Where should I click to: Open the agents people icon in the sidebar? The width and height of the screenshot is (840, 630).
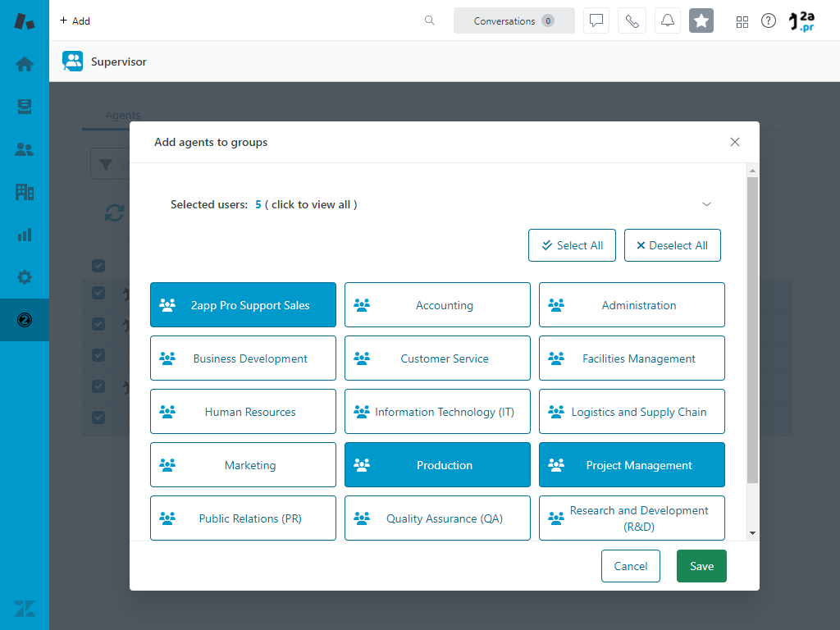25,149
